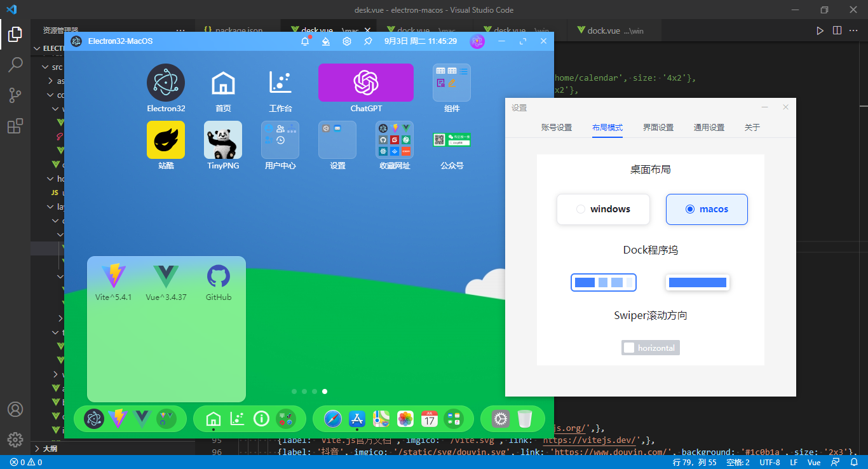The height and width of the screenshot is (469, 868).
Task: Click the notification bell icon
Action: click(305, 41)
